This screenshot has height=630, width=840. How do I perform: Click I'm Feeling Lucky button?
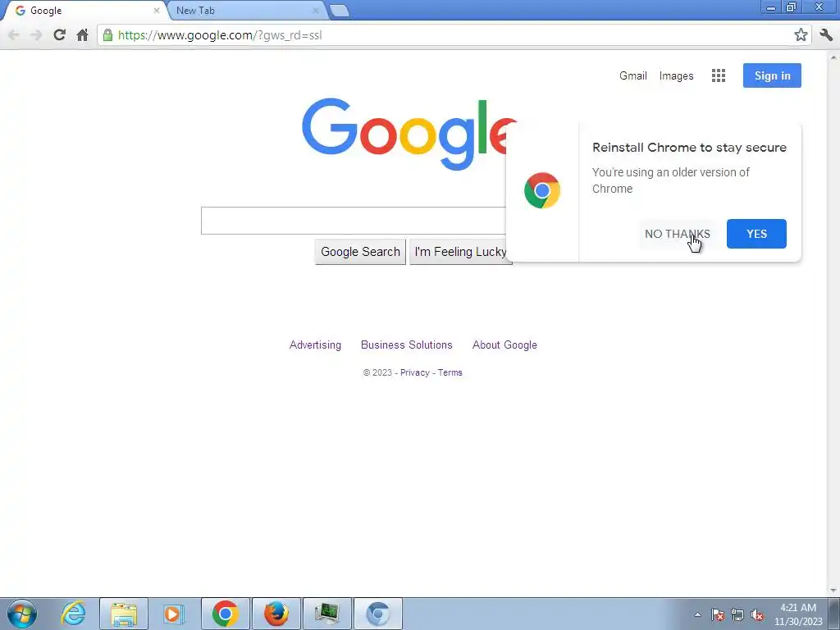tap(461, 252)
